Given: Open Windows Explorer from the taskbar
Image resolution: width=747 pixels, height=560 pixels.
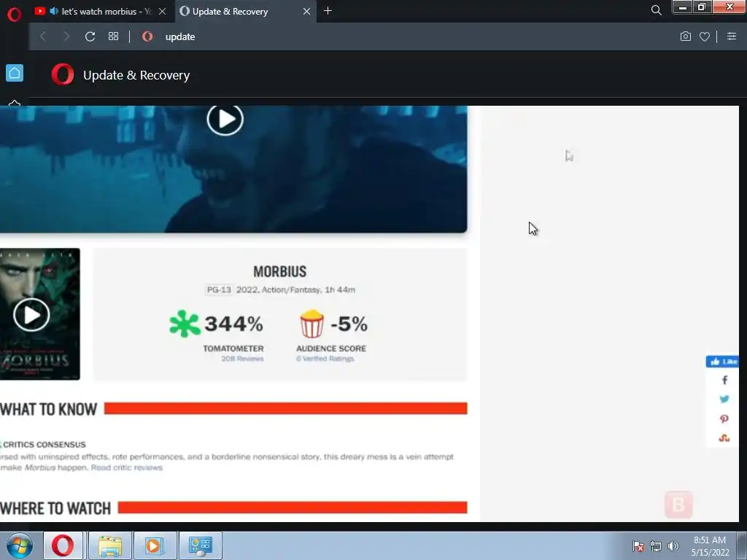Looking at the screenshot, I should point(110,545).
